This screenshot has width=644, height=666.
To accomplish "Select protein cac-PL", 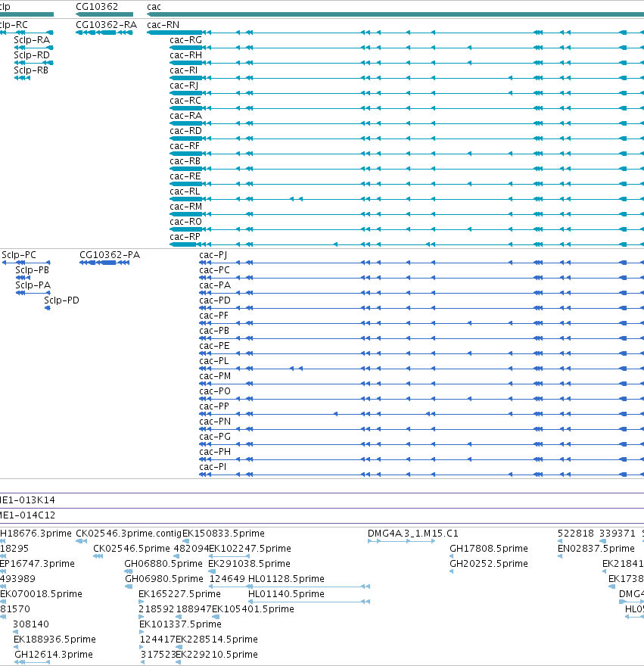I will [x=214, y=361].
